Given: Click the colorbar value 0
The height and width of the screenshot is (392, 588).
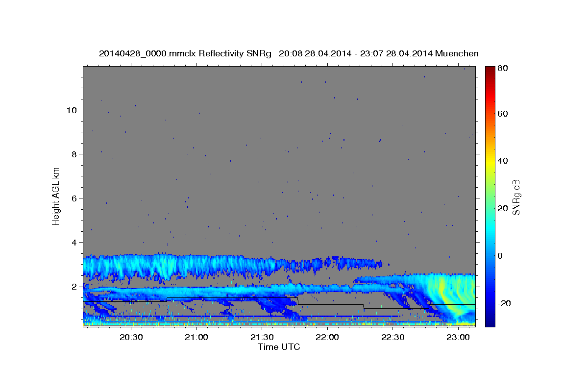Looking at the screenshot, I should pyautogui.click(x=501, y=256).
